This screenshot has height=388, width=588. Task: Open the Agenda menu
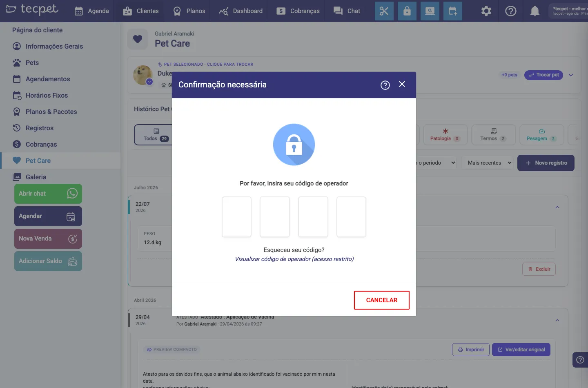(x=92, y=11)
